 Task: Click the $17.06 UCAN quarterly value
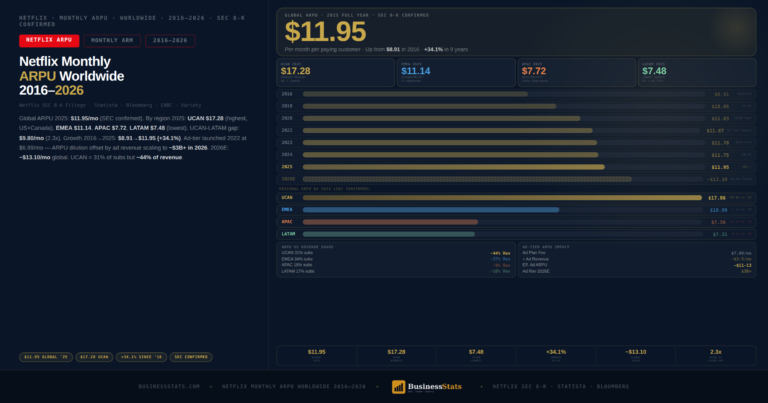(x=717, y=198)
